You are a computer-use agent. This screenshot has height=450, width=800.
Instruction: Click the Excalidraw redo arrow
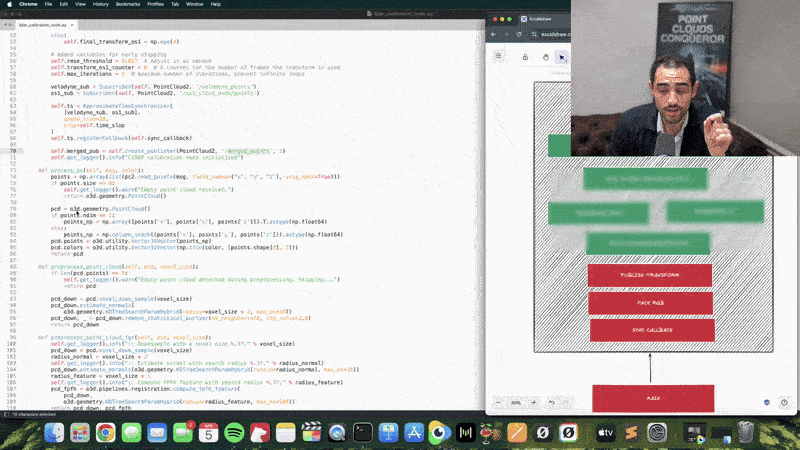(567, 402)
